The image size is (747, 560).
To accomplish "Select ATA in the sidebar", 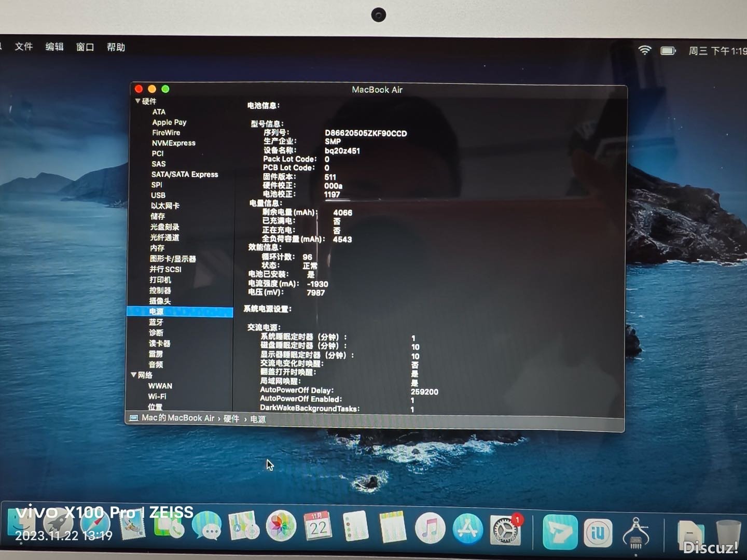I will tap(159, 112).
